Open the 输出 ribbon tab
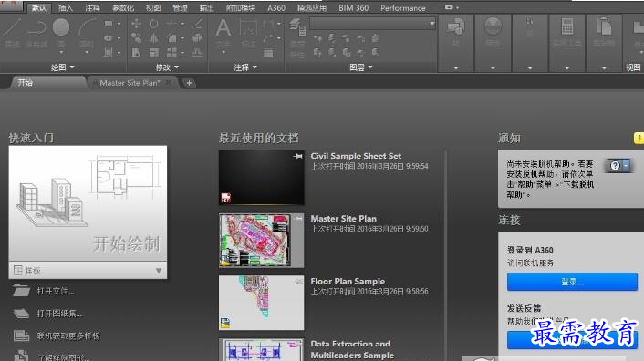 click(206, 8)
